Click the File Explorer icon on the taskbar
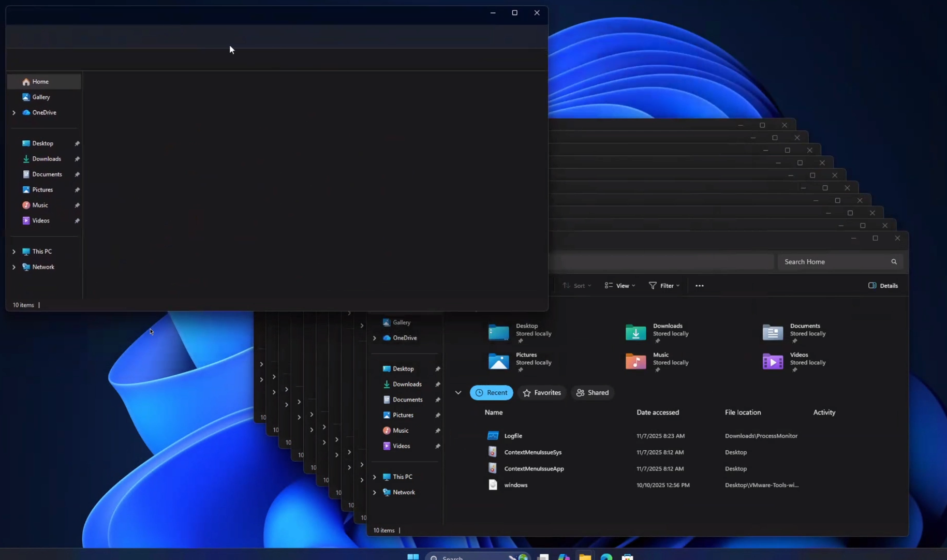 585,557
